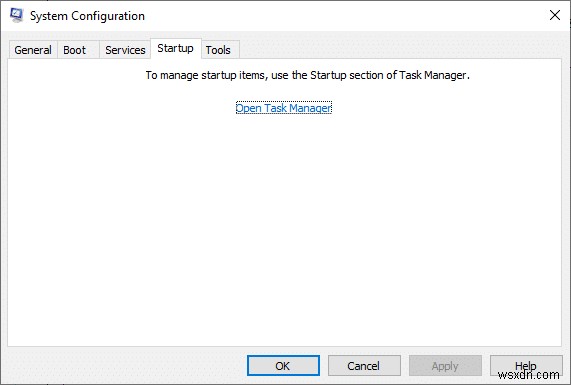The width and height of the screenshot is (571, 385).
Task: Confirm with the OK button
Action: point(283,366)
